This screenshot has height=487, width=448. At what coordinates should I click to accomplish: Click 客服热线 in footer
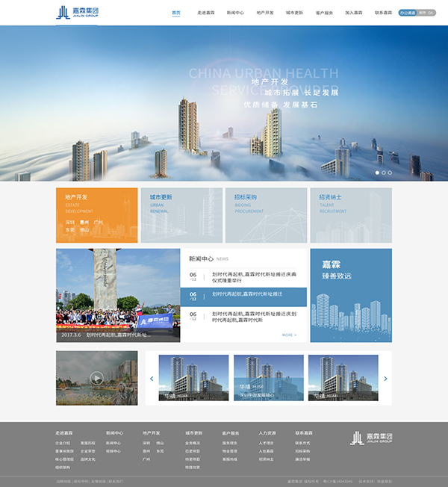[230, 459]
